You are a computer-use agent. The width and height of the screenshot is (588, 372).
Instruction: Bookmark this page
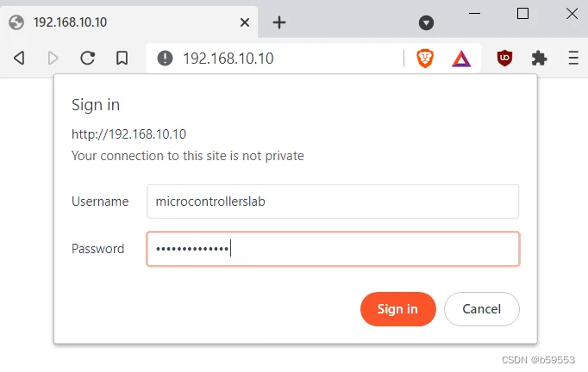[122, 58]
